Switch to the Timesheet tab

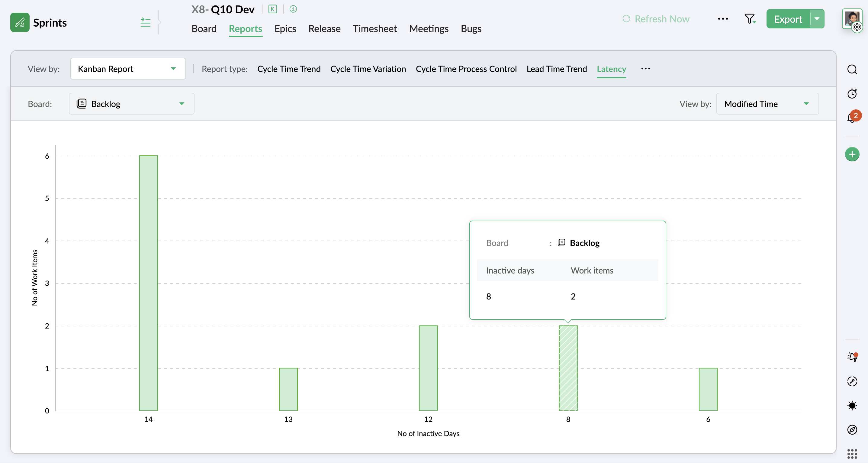(x=375, y=29)
